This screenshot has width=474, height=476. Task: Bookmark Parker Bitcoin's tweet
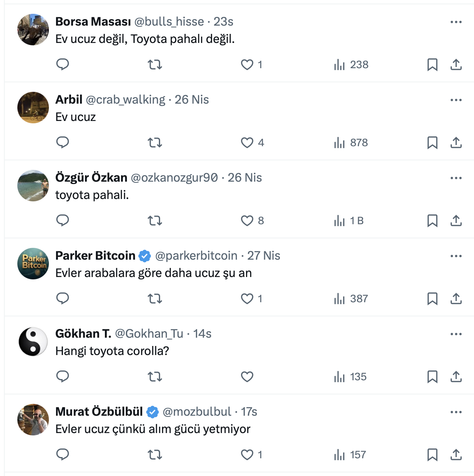(x=432, y=299)
